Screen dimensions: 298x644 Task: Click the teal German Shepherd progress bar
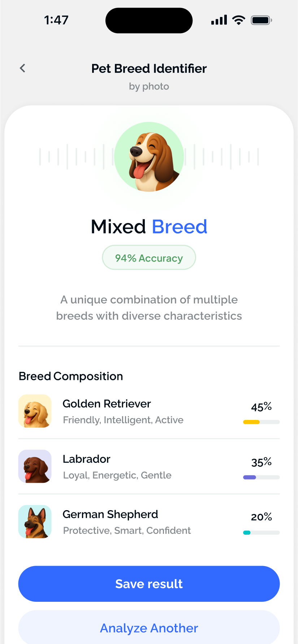[x=261, y=533]
